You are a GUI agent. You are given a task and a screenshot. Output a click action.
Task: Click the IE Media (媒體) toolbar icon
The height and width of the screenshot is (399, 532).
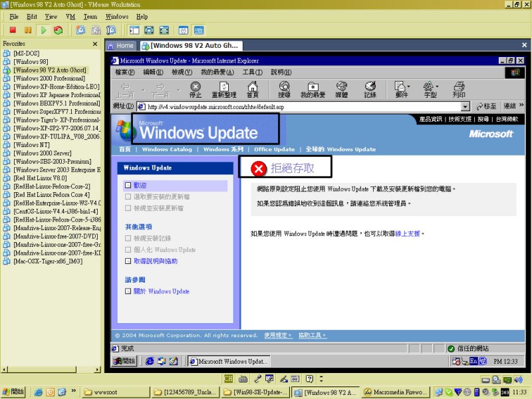(x=342, y=90)
